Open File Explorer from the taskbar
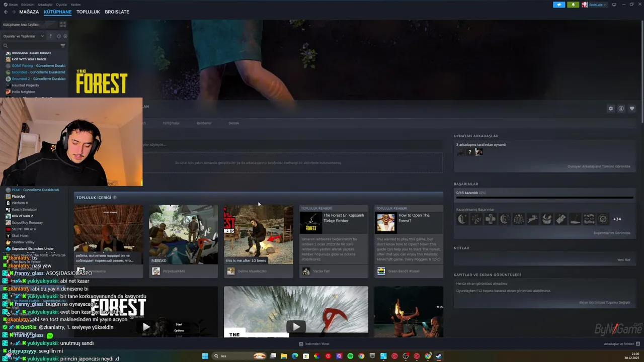 point(284,356)
